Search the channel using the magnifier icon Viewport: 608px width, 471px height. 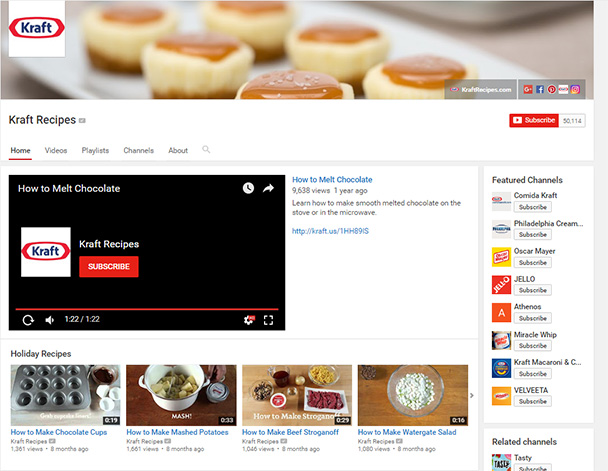(207, 150)
